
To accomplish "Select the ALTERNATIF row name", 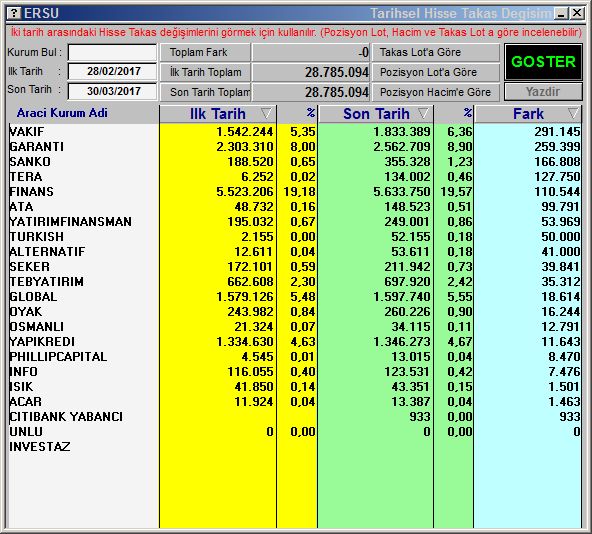I will (47, 252).
